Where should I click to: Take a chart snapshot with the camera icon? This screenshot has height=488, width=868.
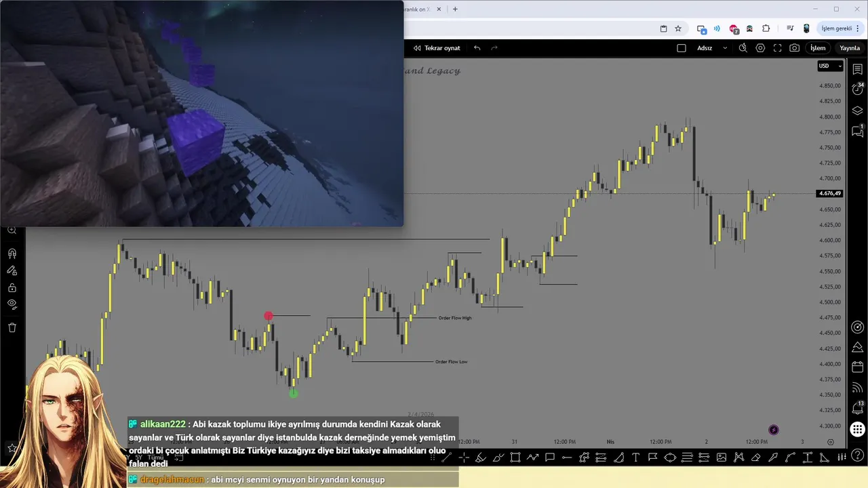click(795, 48)
